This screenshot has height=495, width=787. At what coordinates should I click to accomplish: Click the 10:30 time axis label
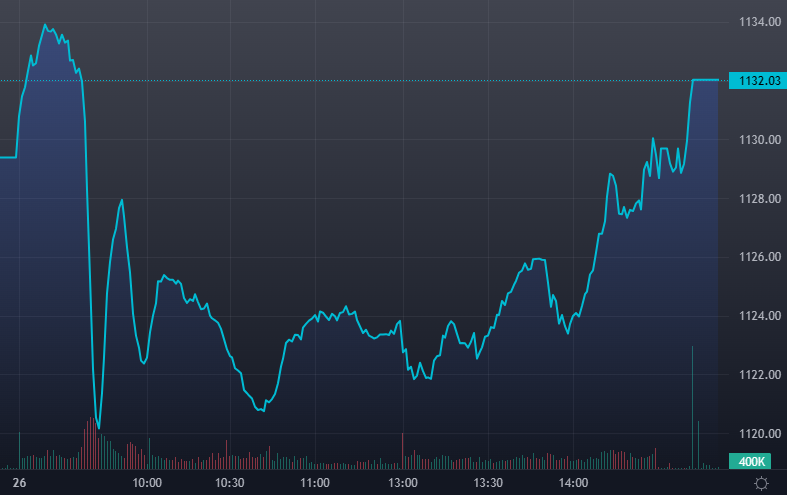[x=230, y=483]
